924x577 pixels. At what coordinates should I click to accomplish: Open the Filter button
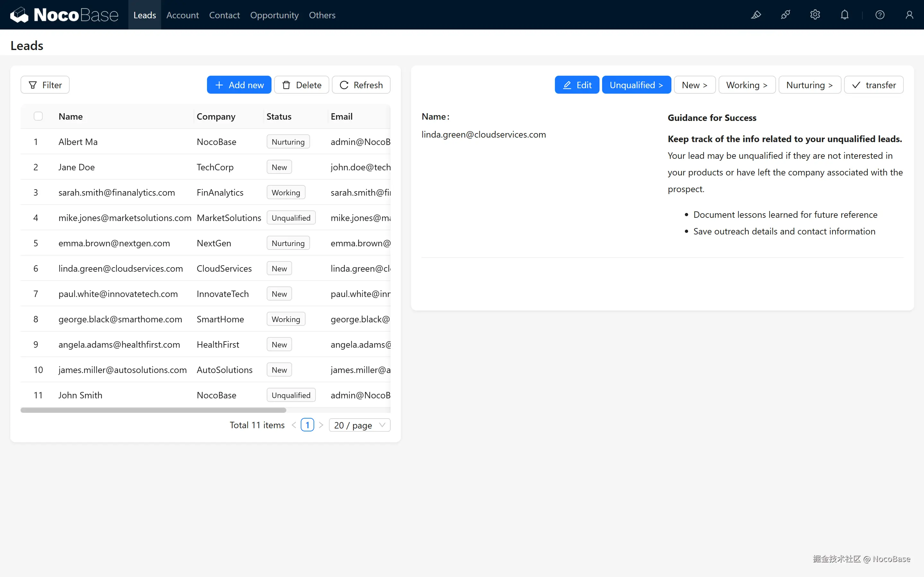pos(45,85)
